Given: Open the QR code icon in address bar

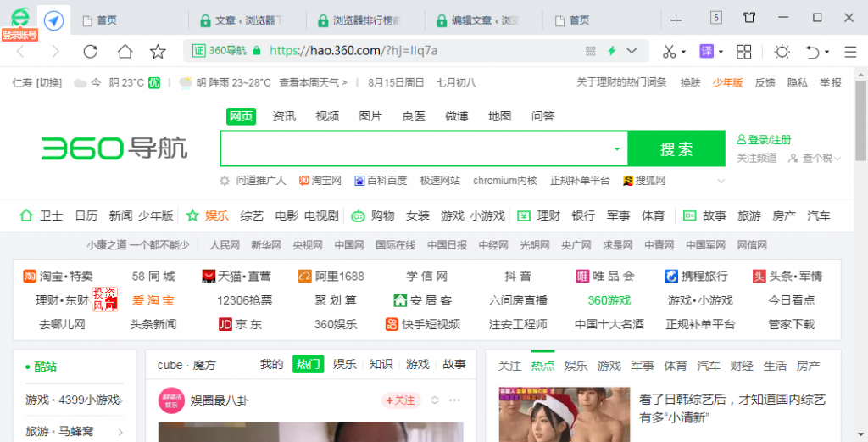Looking at the screenshot, I should pos(591,51).
